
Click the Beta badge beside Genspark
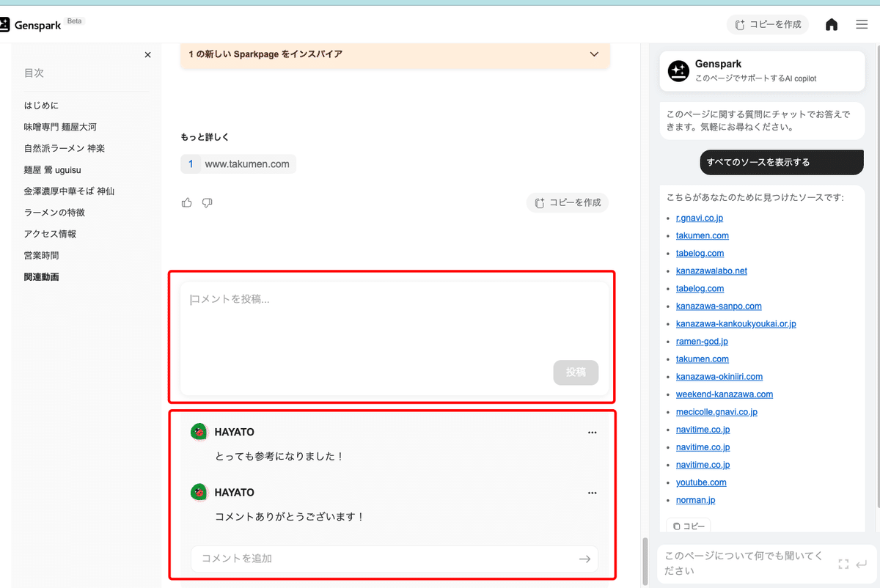pyautogui.click(x=75, y=21)
